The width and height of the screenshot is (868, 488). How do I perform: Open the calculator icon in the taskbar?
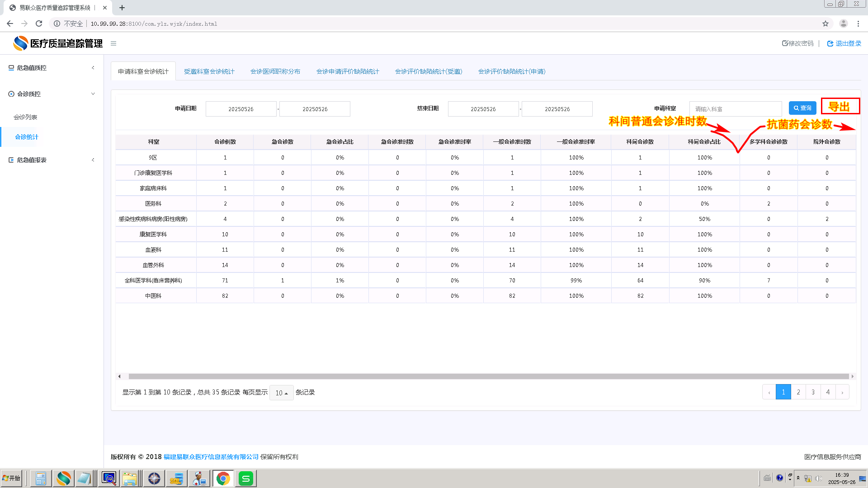tap(41, 478)
